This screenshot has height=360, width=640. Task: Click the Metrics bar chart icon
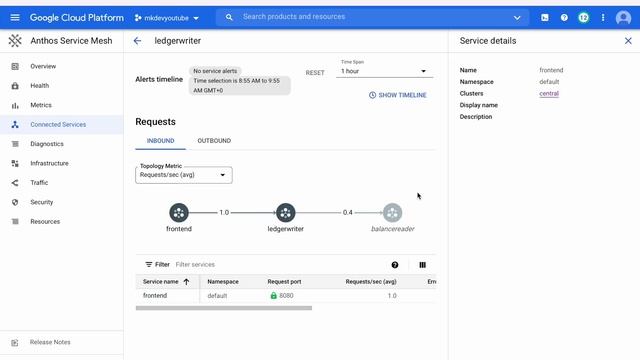[x=15, y=105]
